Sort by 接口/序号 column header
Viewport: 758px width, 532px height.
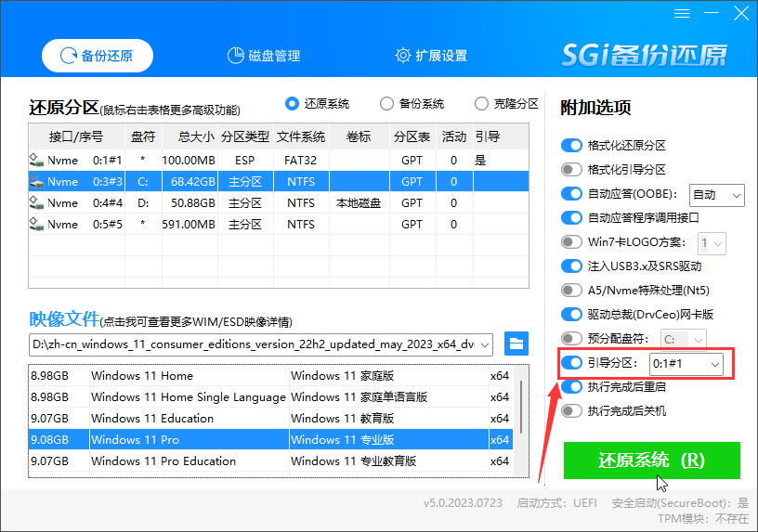(x=76, y=136)
